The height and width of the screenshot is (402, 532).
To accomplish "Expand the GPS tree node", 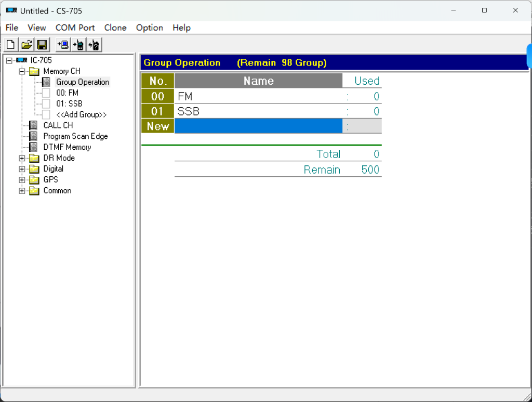I will click(22, 180).
